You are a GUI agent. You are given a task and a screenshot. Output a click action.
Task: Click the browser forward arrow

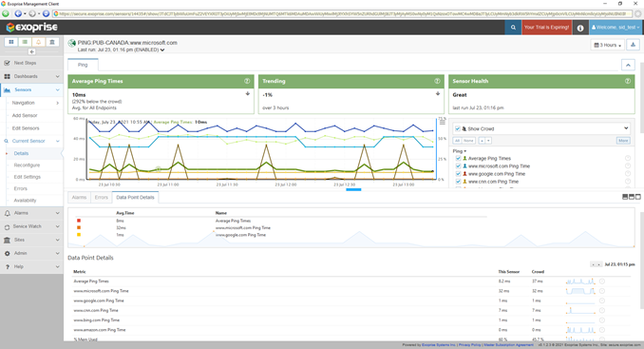32,13
